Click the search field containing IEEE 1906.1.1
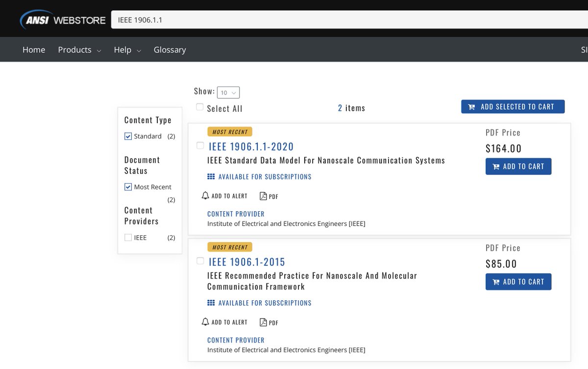This screenshot has height=369, width=588. pos(349,20)
